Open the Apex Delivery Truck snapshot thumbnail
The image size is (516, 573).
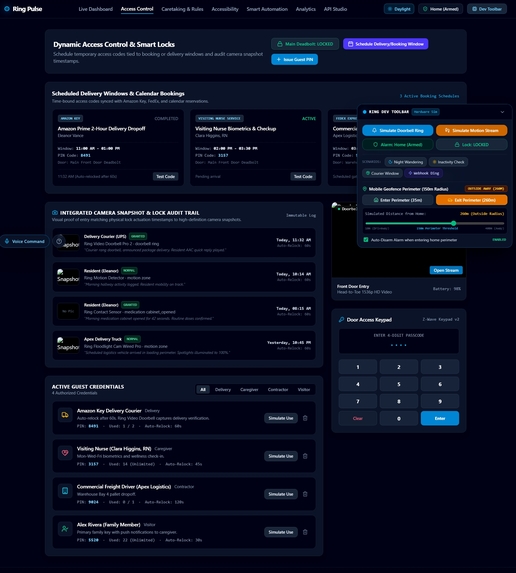coord(68,346)
